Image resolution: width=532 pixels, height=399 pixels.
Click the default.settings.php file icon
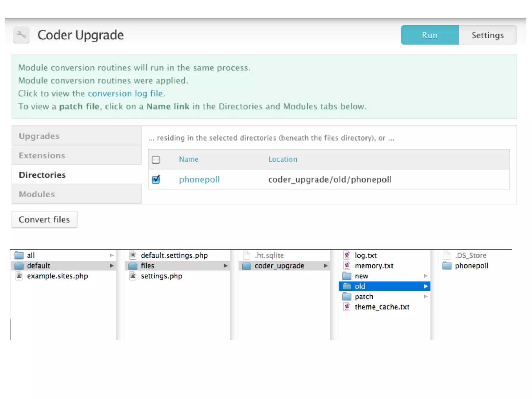133,255
